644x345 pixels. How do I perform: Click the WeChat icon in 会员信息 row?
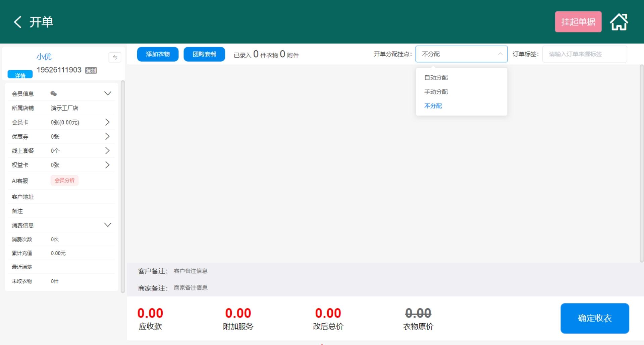click(54, 93)
